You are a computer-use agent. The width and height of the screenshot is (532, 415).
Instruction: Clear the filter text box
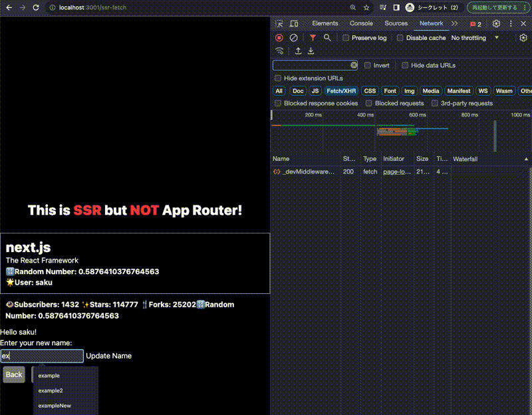click(x=354, y=65)
